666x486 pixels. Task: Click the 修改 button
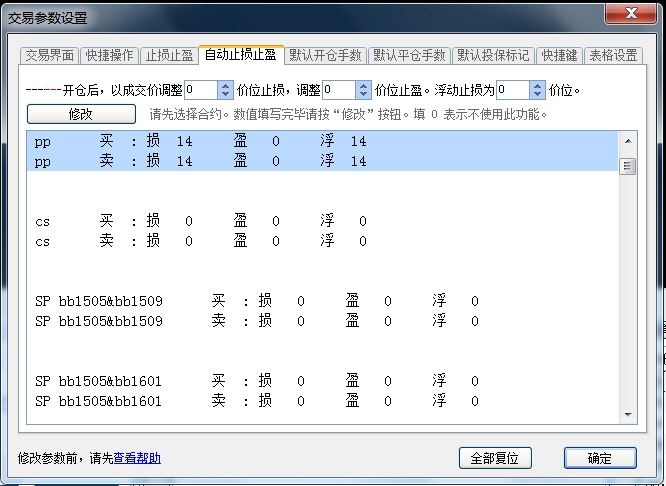point(81,114)
